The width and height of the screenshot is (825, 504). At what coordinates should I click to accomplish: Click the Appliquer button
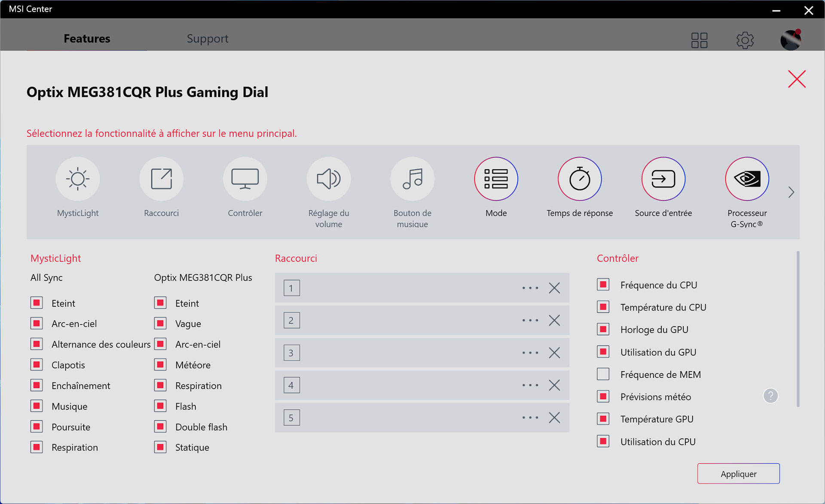pyautogui.click(x=738, y=473)
